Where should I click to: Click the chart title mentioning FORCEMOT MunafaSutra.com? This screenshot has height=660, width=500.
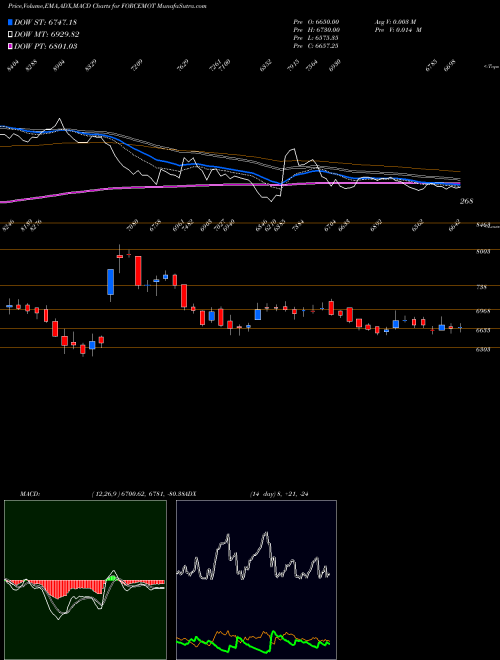point(107,6)
